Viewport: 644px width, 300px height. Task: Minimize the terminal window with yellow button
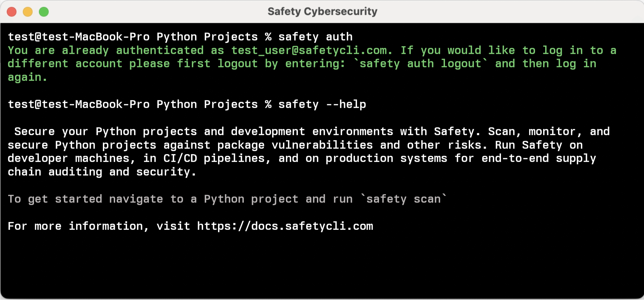pyautogui.click(x=28, y=12)
